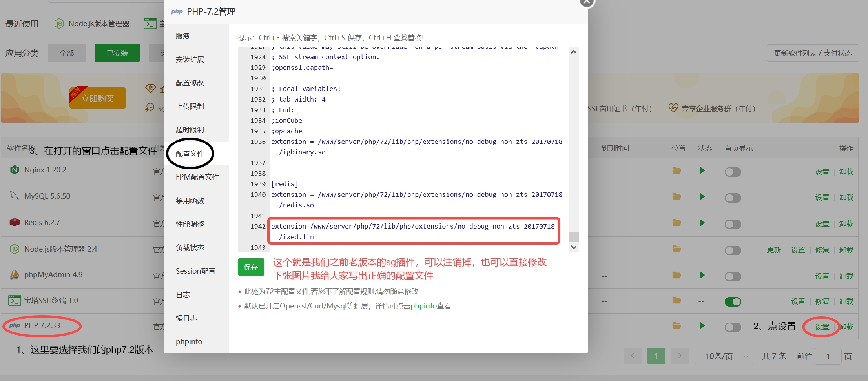Screen dimensions: 868x381
Task: Select 配置文件 in the PHP sidebar
Action: [190, 154]
